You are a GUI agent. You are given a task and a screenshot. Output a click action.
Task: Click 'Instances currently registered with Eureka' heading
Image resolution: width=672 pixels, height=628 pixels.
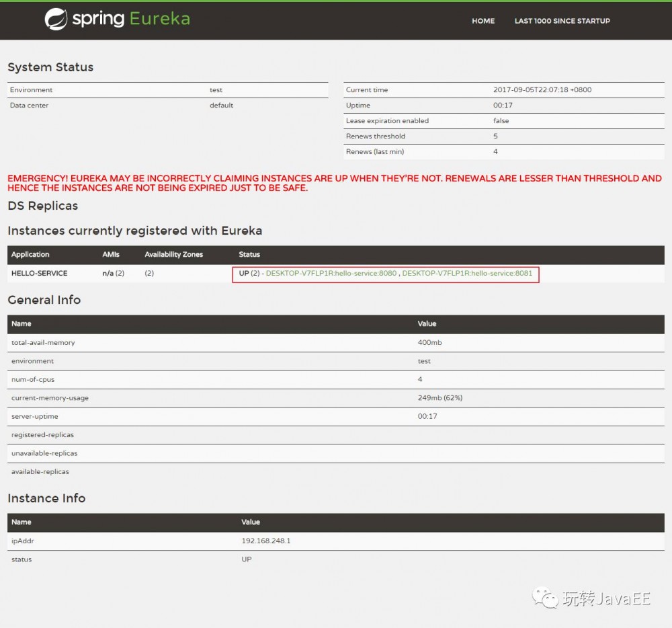tap(134, 231)
